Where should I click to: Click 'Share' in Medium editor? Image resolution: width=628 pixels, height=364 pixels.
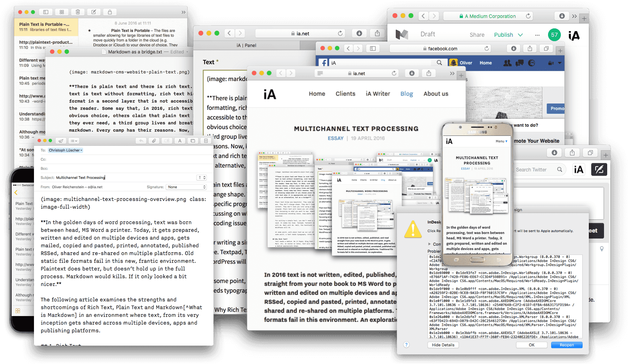coord(477,35)
